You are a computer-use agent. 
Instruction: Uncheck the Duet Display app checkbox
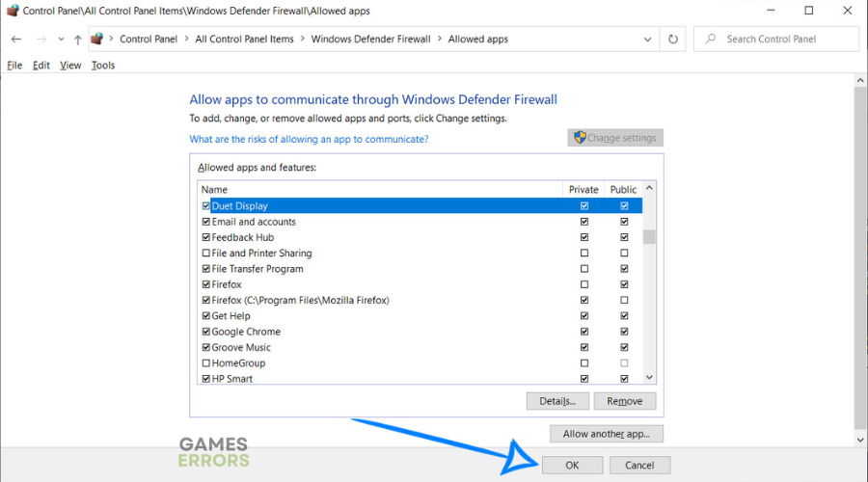(206, 206)
